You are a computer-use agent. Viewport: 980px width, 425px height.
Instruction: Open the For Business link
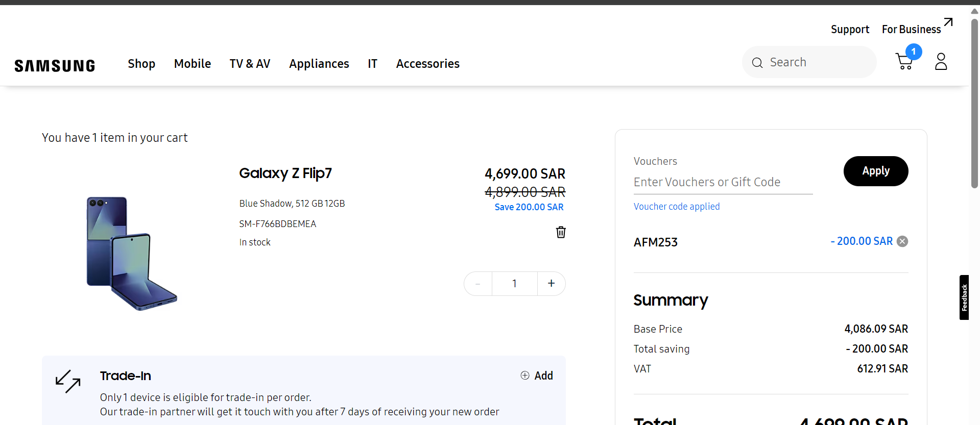(x=911, y=30)
